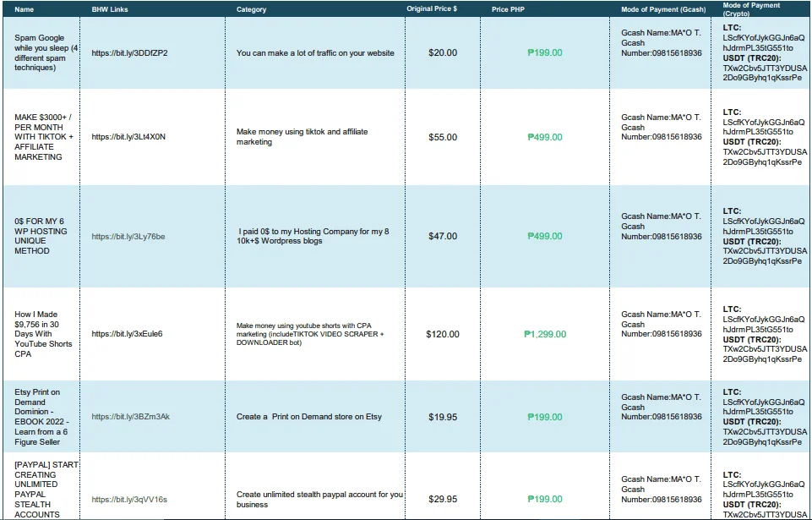
Task: Click "Make money using youtube shorts with CPA" text
Action: click(x=311, y=334)
